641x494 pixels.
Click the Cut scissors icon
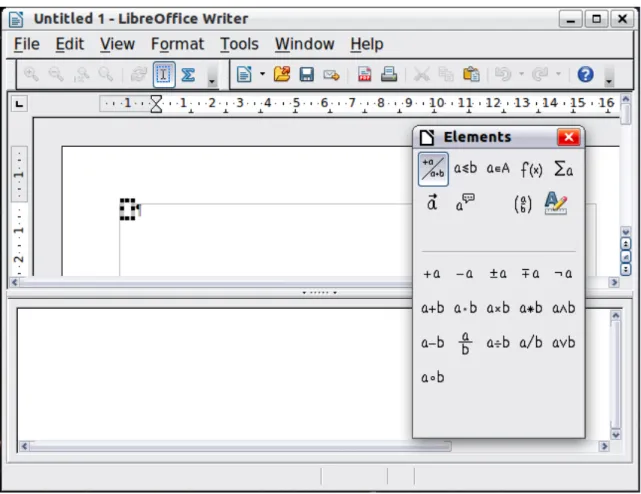[421, 74]
